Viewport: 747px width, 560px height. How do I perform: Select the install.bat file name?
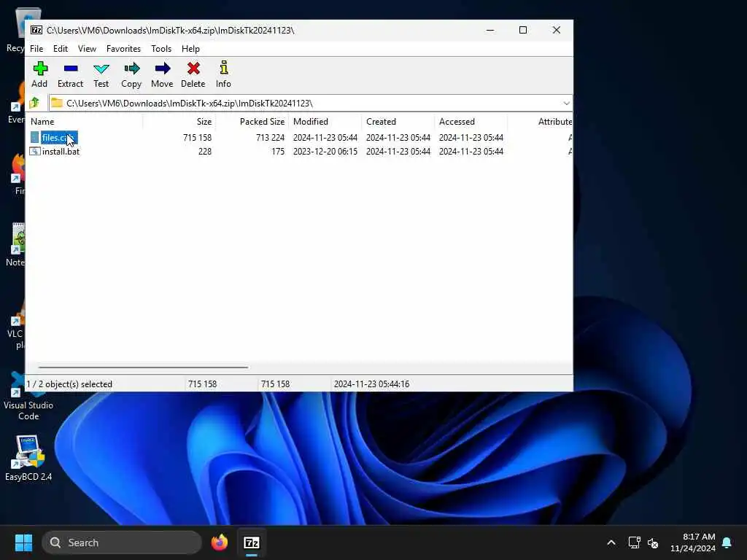point(61,152)
